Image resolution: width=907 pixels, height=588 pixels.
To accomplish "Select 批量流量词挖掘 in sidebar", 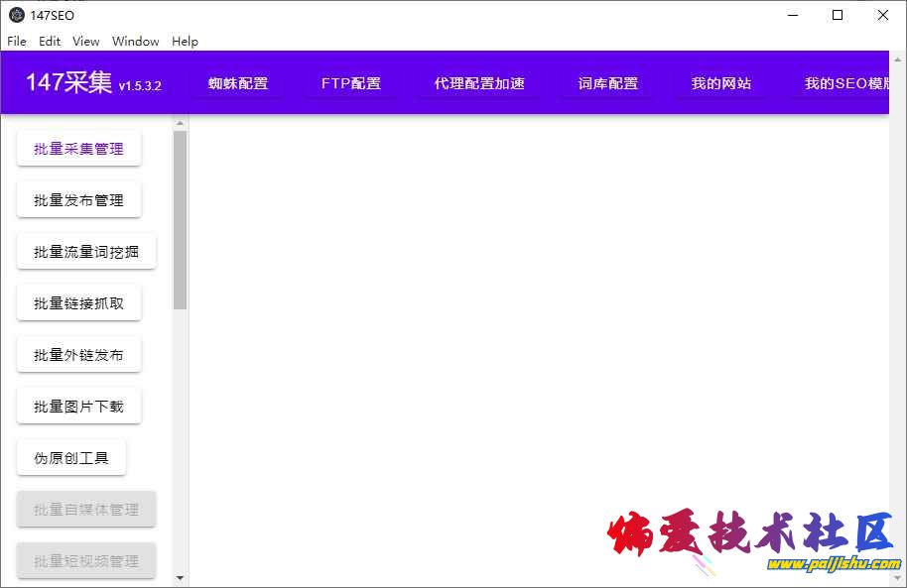I will (x=86, y=252).
